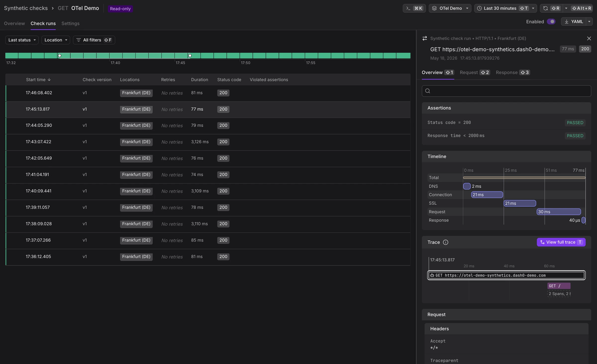Click the details panel search field
597x364 pixels.
point(506,91)
